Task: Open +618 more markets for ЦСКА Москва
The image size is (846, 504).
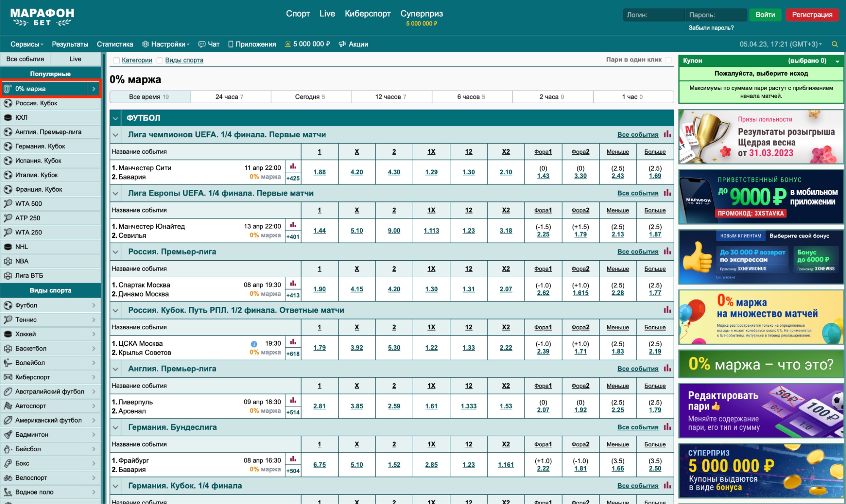Action: (293, 354)
